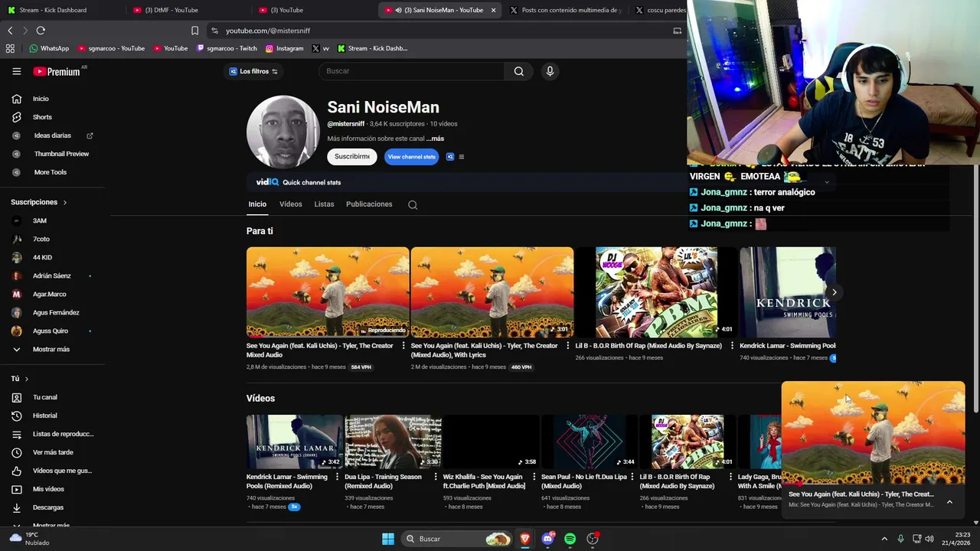Open Windows Start menu
980x551 pixels.
(388, 539)
